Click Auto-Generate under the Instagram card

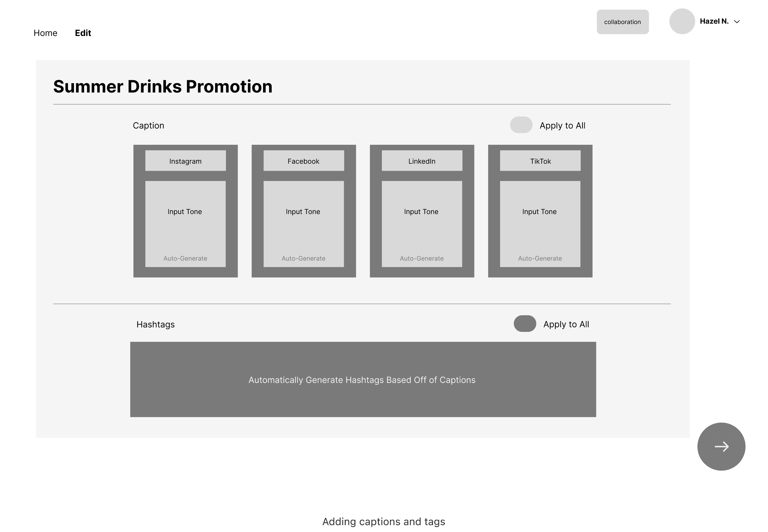click(x=185, y=258)
